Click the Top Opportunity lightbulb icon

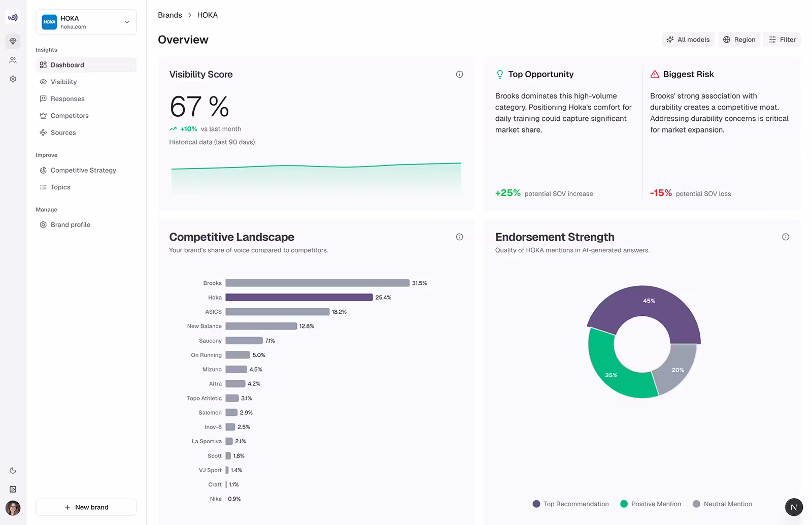tap(500, 75)
